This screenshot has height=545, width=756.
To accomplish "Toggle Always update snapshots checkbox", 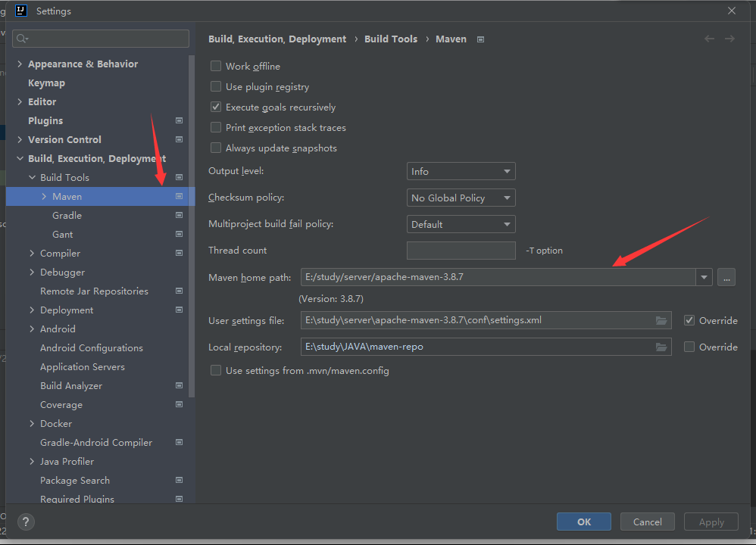I will point(216,148).
